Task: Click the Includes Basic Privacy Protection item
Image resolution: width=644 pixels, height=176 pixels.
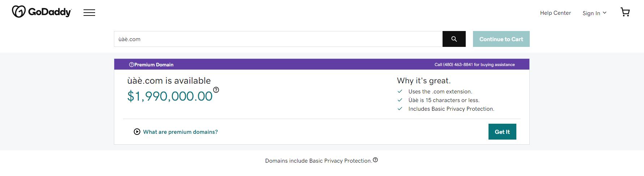Action: [x=451, y=109]
